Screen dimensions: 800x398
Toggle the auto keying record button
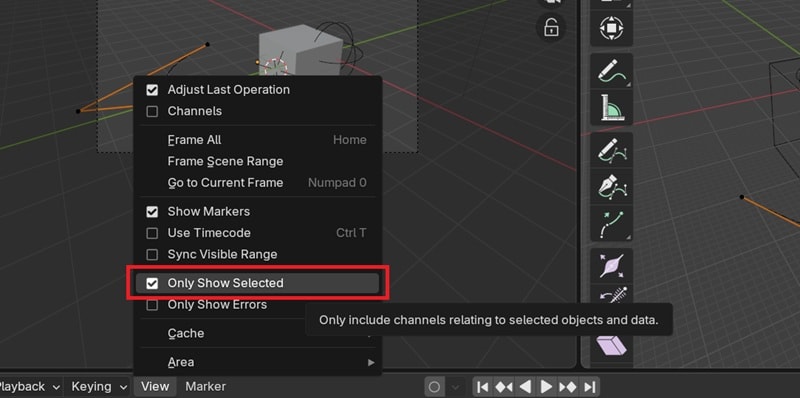coord(434,387)
